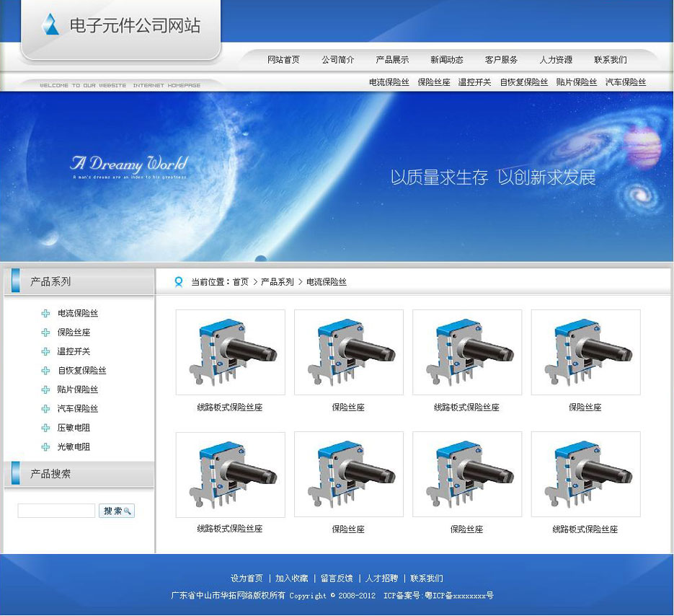Open 新闻动态 in the main navigation
The height and width of the screenshot is (616, 674).
[447, 60]
